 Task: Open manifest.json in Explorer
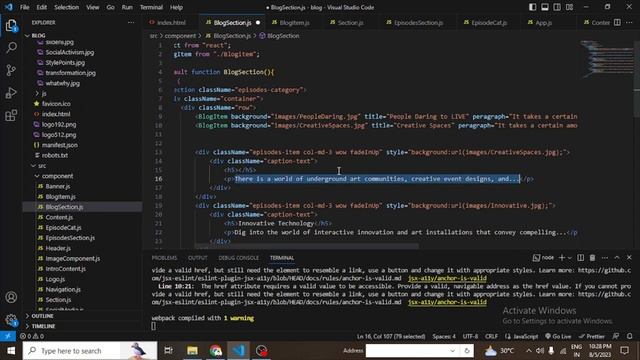click(60, 145)
